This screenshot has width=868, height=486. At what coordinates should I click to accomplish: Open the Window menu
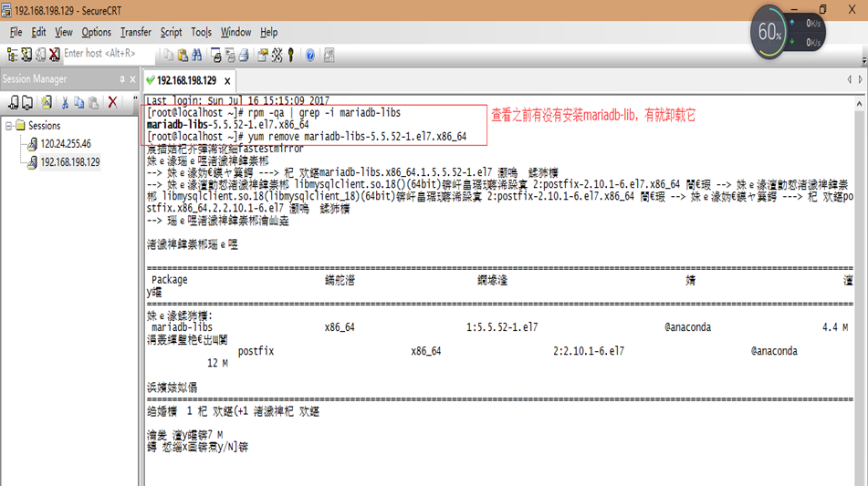[235, 32]
